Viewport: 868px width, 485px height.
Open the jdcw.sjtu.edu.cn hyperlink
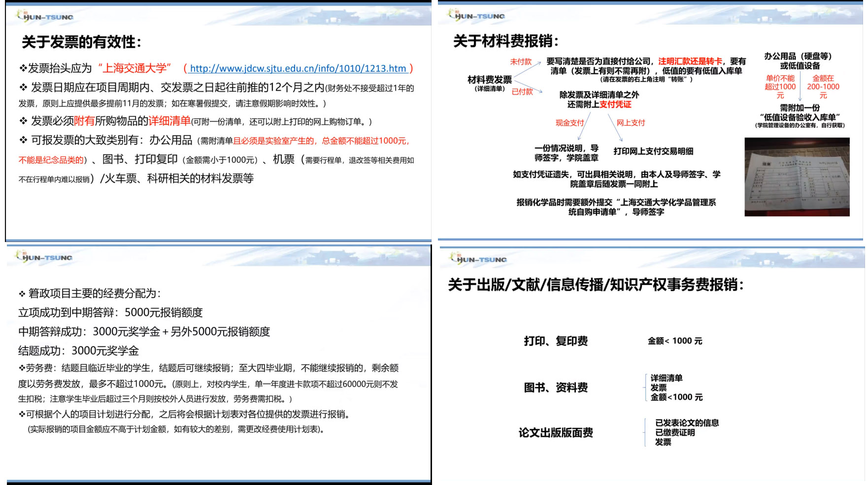click(x=298, y=69)
